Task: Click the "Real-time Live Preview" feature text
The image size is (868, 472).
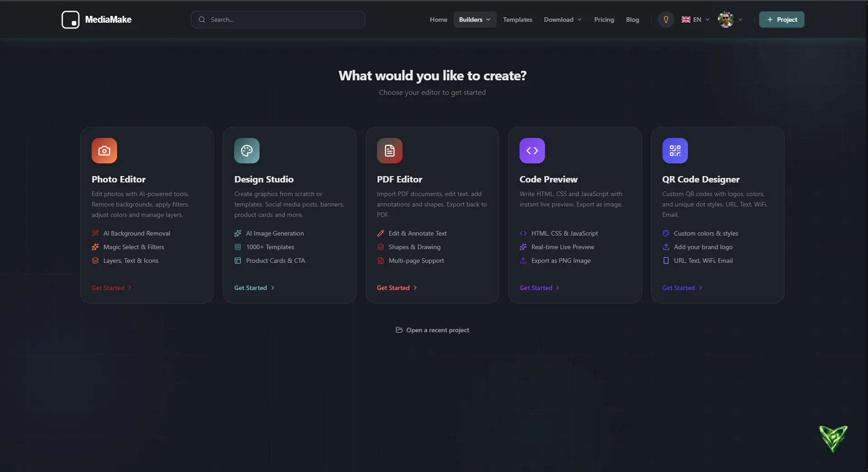Action: (x=563, y=247)
